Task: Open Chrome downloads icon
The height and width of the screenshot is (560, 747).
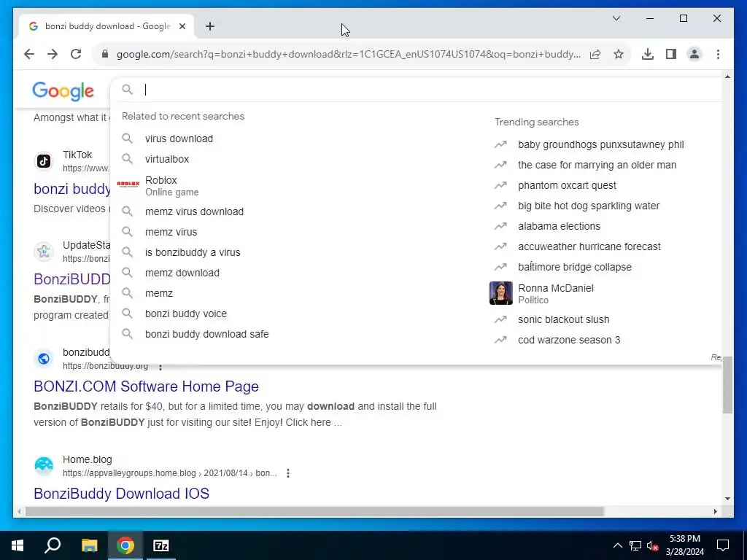Action: pyautogui.click(x=648, y=54)
